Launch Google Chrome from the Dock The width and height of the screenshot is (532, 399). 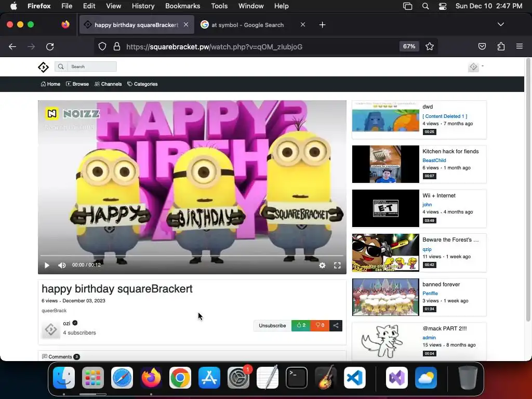180,378
